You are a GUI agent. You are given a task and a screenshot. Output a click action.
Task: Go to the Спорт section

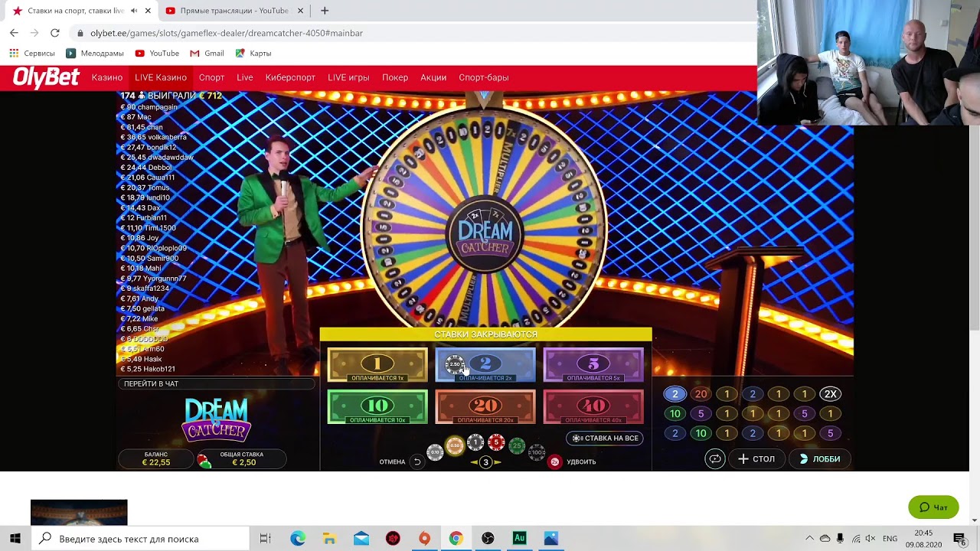211,77
